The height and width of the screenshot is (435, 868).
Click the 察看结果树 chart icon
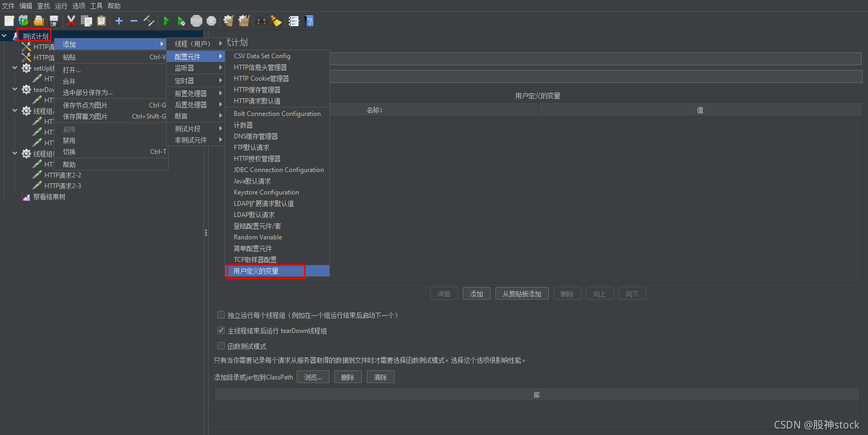(26, 197)
